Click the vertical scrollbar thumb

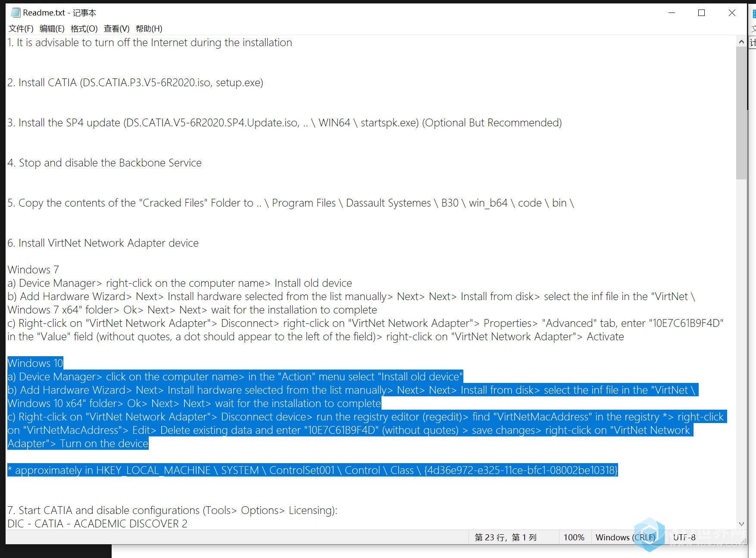(x=741, y=113)
